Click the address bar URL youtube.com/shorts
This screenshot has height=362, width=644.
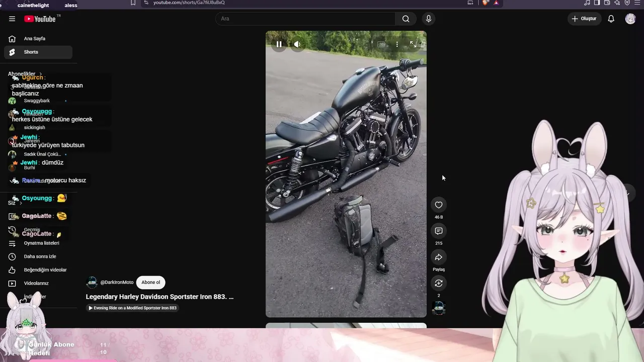(x=189, y=3)
